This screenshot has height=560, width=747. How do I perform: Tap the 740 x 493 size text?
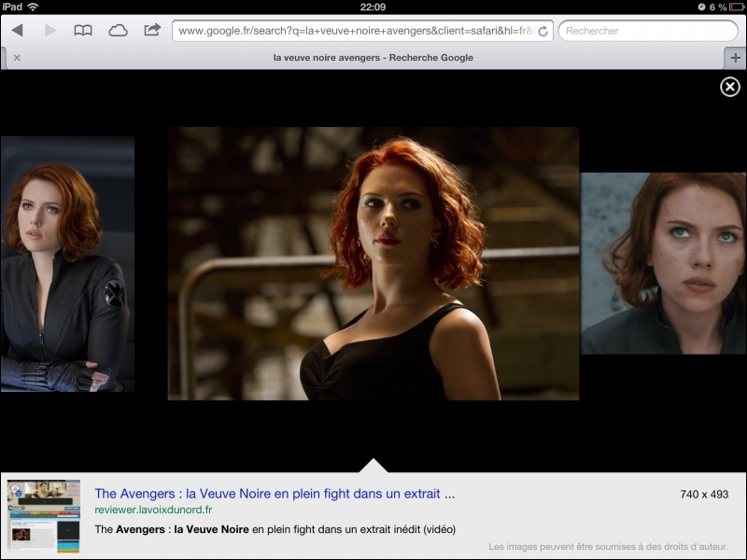(x=704, y=495)
